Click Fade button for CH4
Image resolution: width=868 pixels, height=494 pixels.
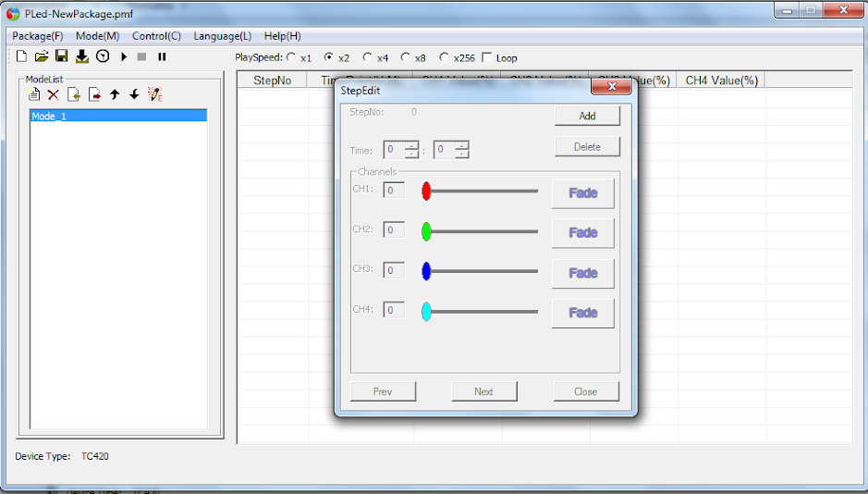pyautogui.click(x=583, y=314)
